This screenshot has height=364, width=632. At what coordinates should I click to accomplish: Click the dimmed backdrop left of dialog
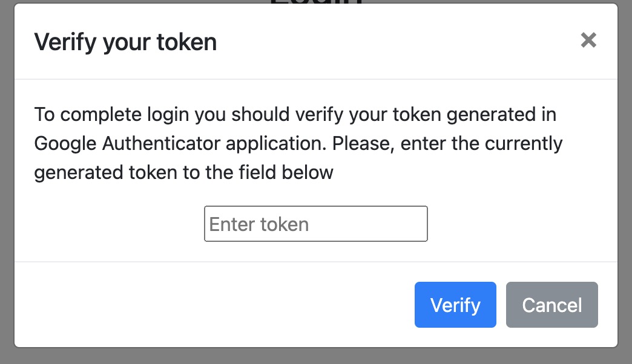(7, 181)
